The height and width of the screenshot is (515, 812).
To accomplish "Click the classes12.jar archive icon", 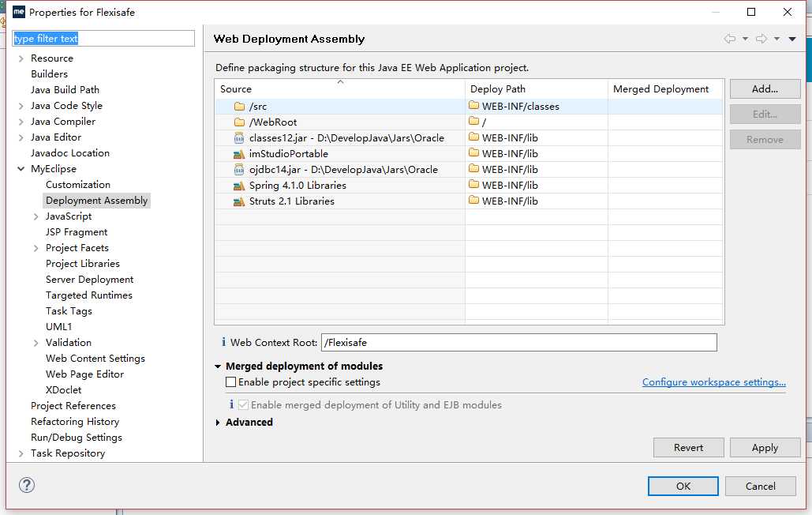I will pos(239,138).
